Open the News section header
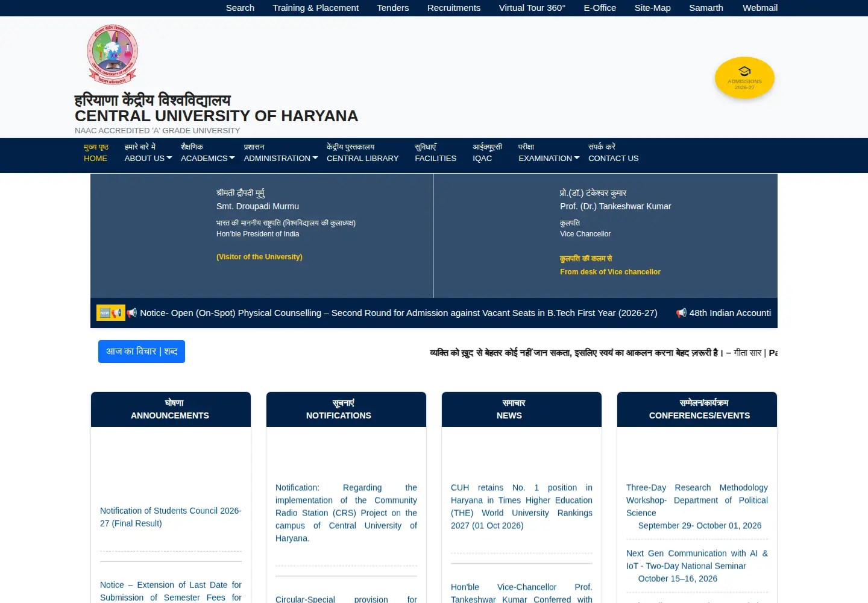868x603 pixels. [521, 409]
